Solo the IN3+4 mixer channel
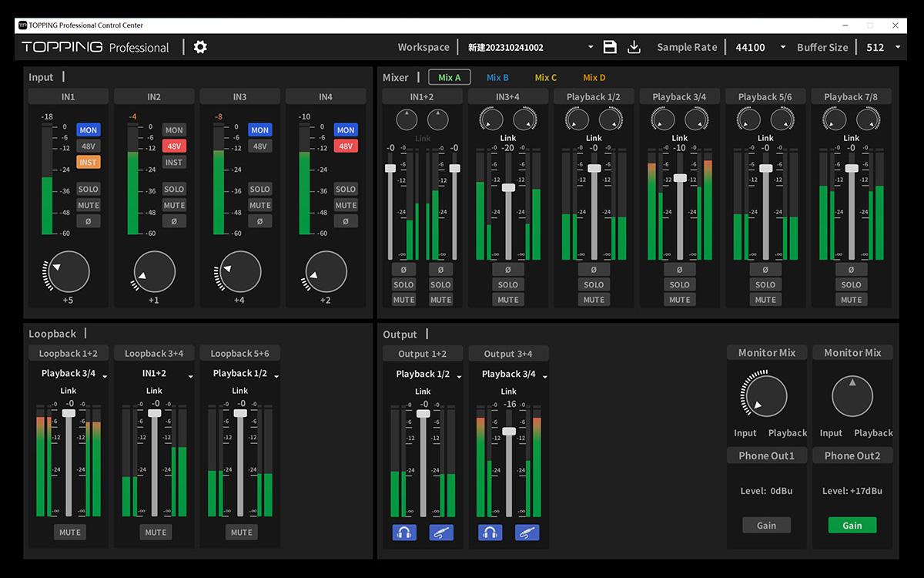 (507, 284)
